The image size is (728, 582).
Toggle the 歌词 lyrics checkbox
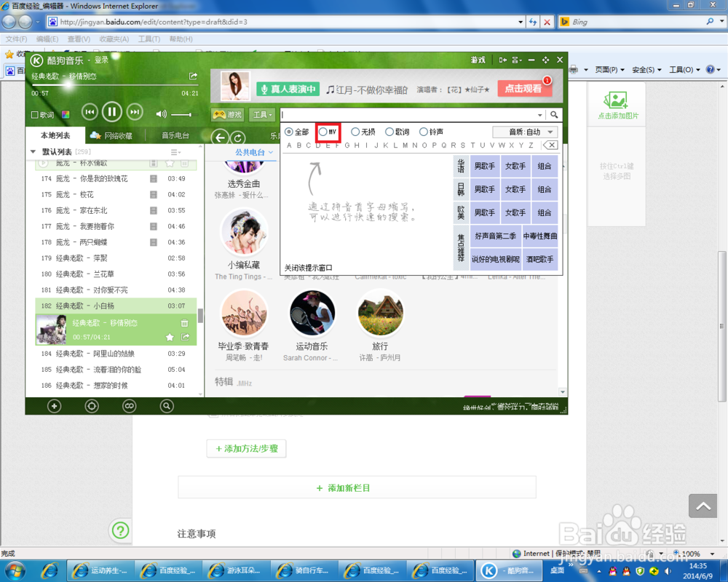coord(34,115)
